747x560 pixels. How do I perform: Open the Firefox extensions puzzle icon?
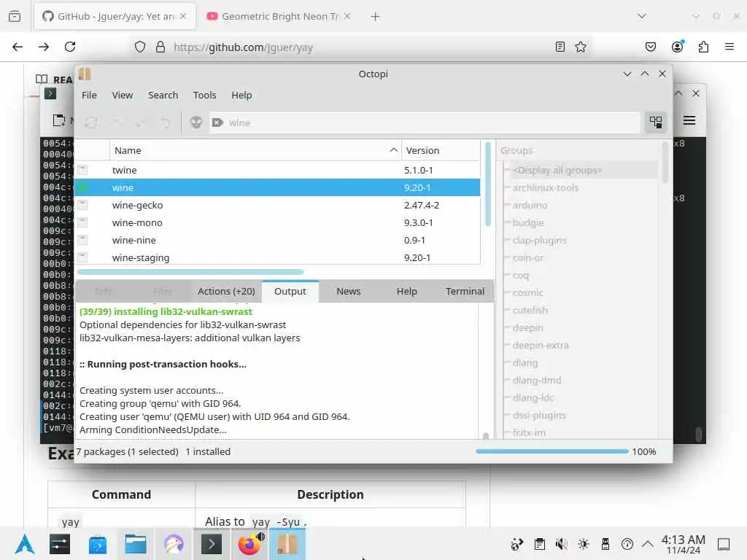coord(703,47)
